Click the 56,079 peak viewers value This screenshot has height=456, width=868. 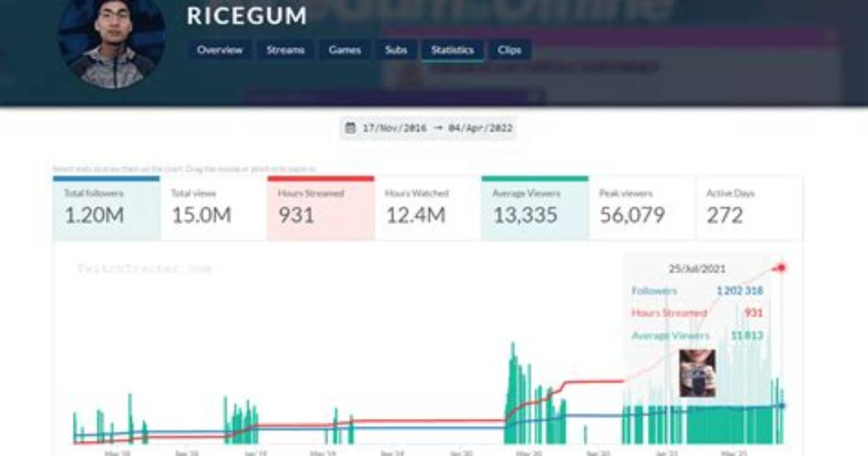pos(632,215)
